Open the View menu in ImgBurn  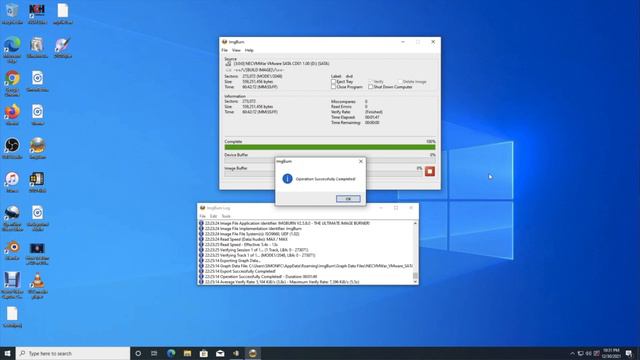236,50
